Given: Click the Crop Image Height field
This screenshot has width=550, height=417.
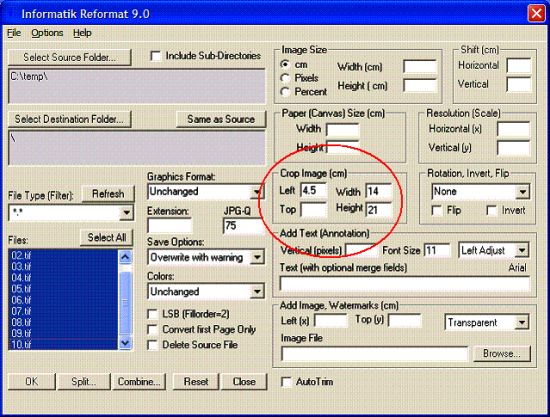Looking at the screenshot, I should pyautogui.click(x=379, y=210).
